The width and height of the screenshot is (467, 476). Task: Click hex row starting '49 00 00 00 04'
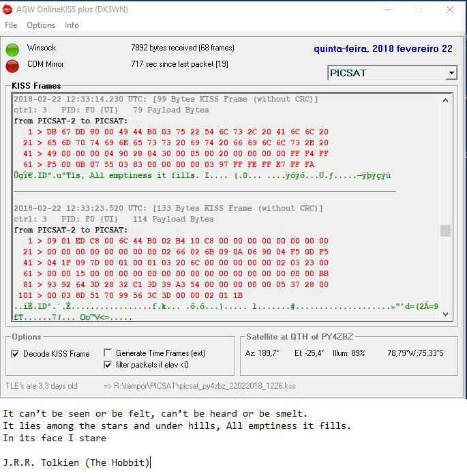pyautogui.click(x=176, y=153)
